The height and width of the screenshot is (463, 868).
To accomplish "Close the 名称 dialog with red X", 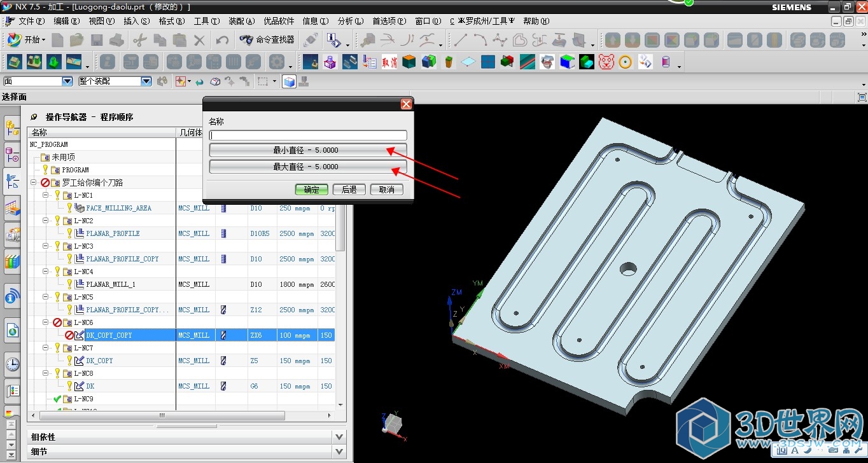I will pyautogui.click(x=405, y=104).
